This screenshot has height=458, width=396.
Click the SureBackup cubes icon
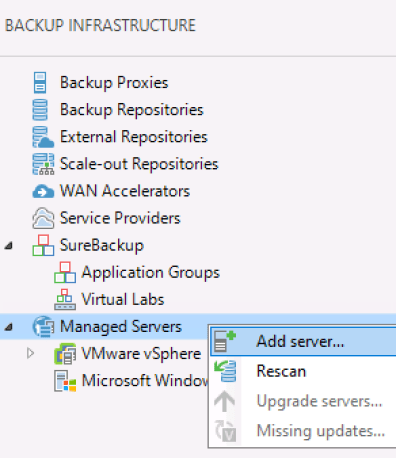pos(43,245)
